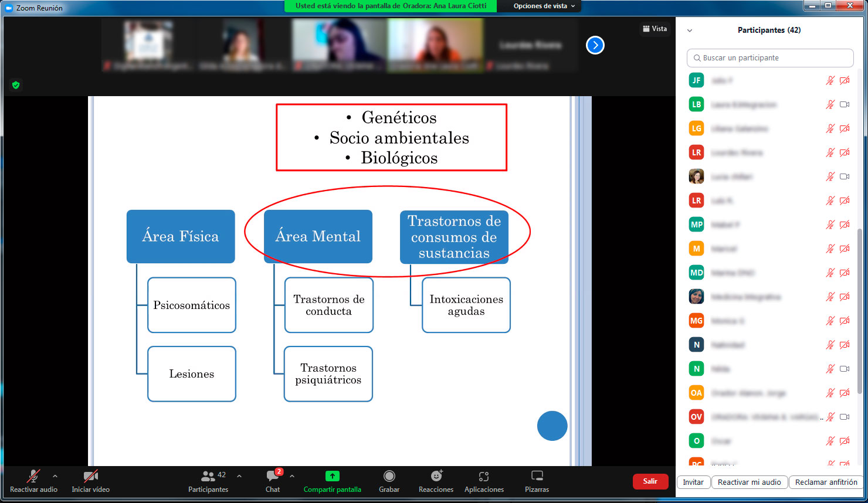Open Opciones de vista dropdown
The width and height of the screenshot is (868, 503).
pyautogui.click(x=544, y=6)
